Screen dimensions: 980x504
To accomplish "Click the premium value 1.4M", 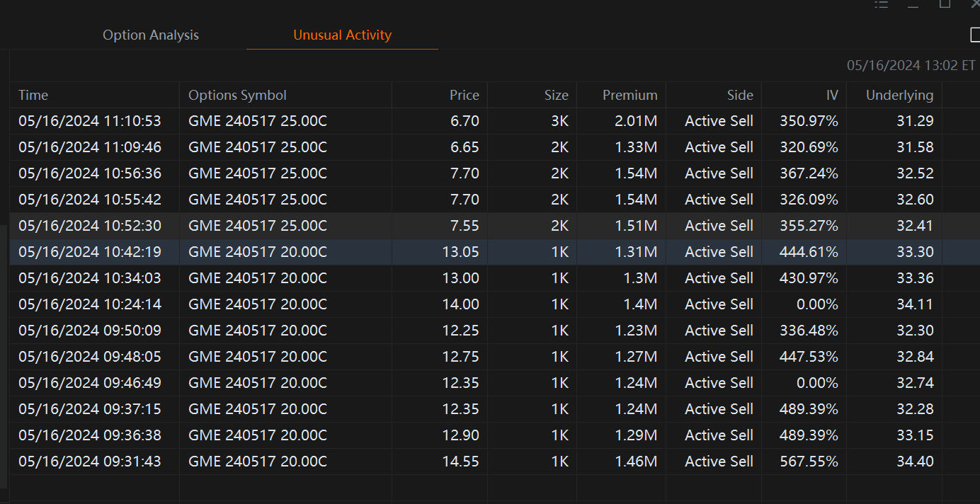I will (641, 304).
